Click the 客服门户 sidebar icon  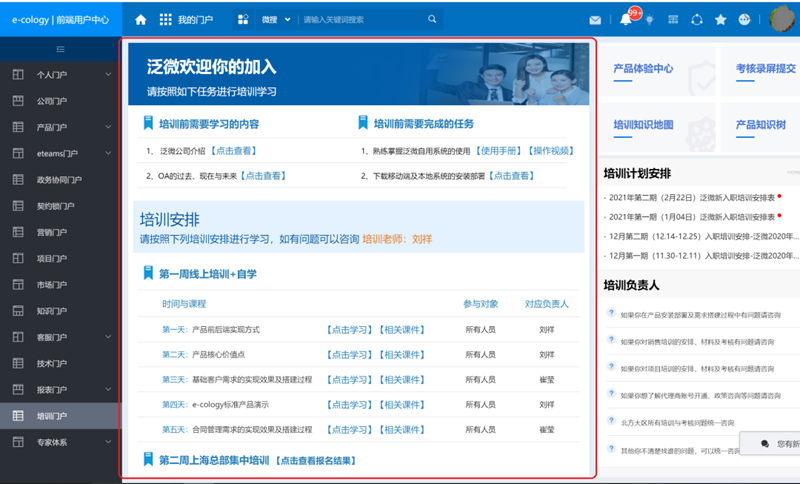coord(18,337)
